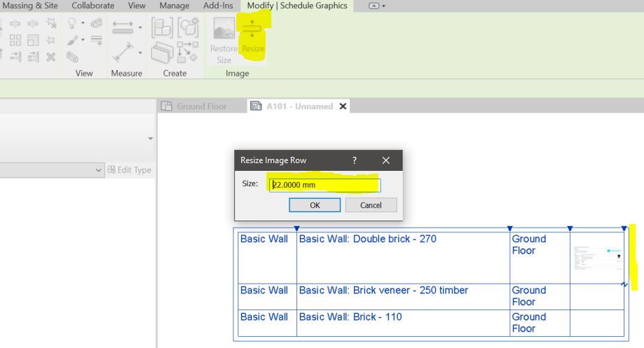Click the Create Similar icon

pyautogui.click(x=187, y=52)
